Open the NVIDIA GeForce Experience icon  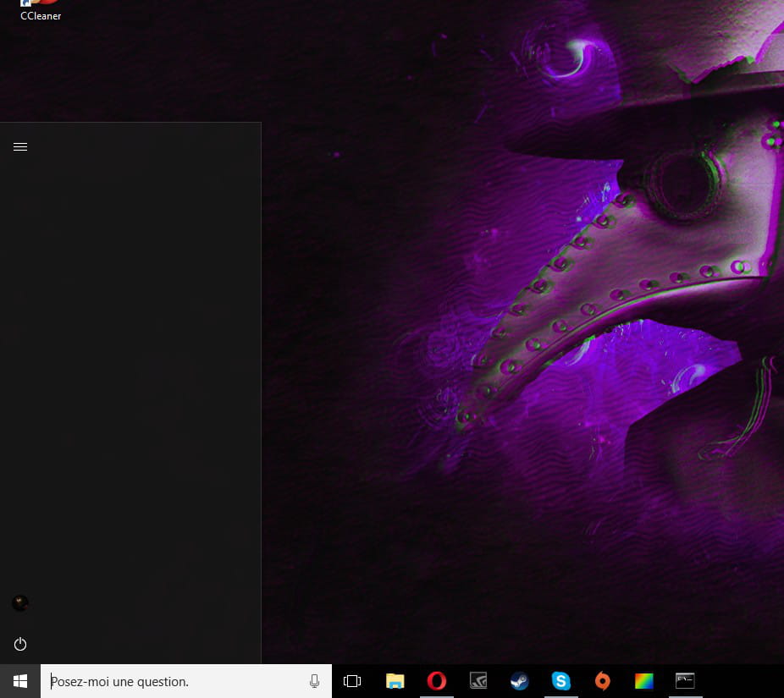click(478, 681)
